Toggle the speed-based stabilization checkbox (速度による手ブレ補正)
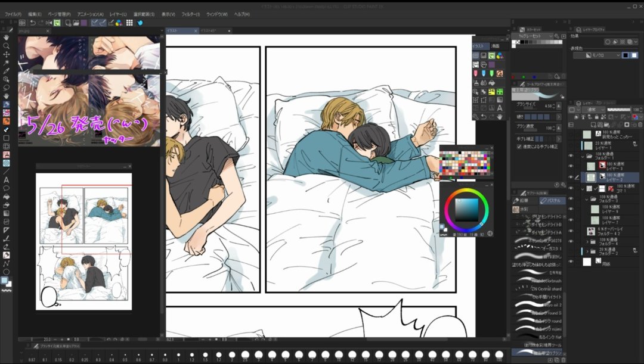Screen dimensions: 644x364 point(519,147)
